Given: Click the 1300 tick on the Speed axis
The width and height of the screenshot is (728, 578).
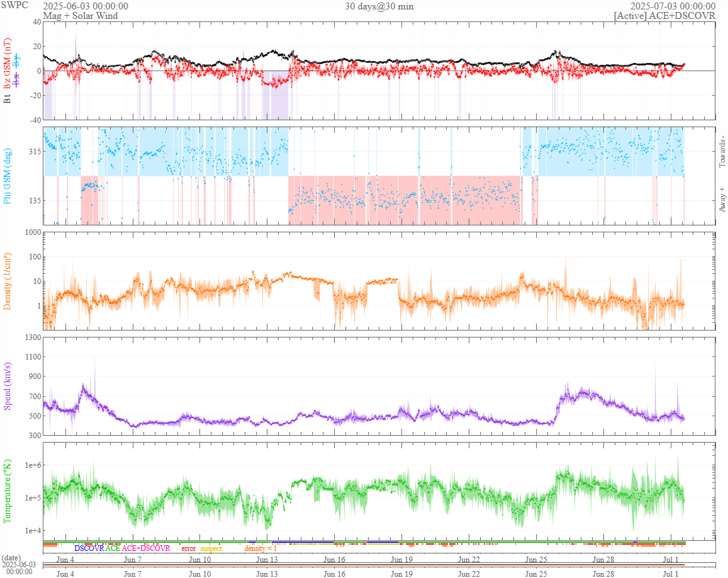Looking at the screenshot, I should coord(33,337).
